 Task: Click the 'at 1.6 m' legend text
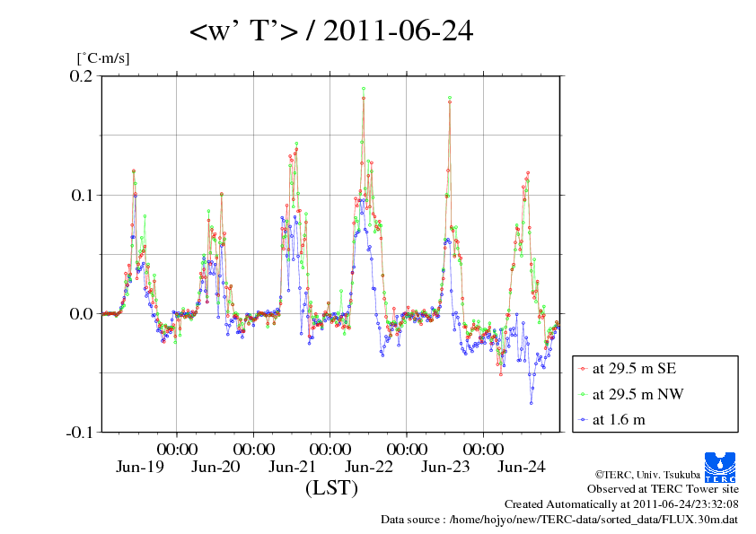click(619, 420)
